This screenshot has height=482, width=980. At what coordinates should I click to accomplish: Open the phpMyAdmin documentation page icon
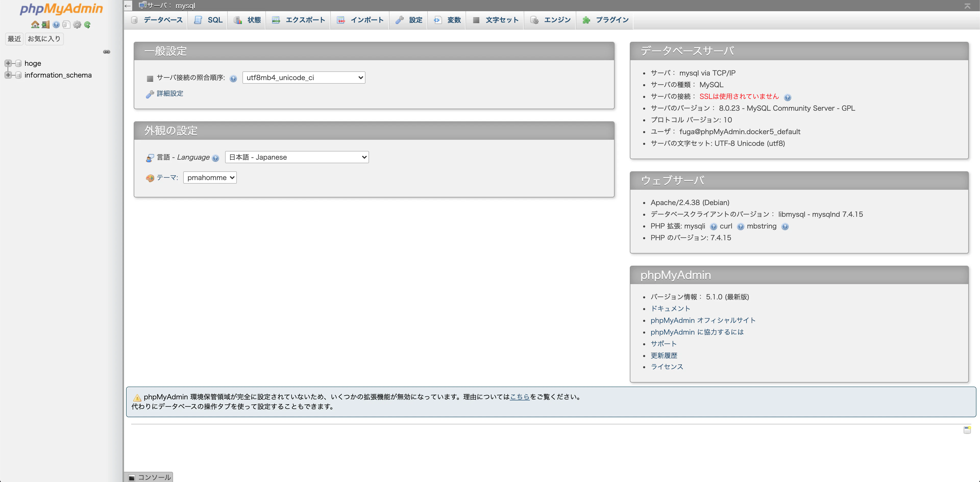click(x=67, y=24)
